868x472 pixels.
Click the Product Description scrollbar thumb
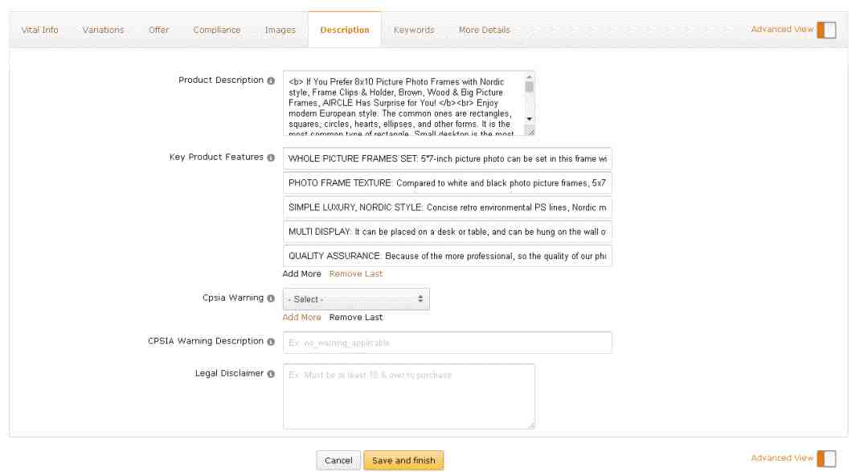coord(529,87)
